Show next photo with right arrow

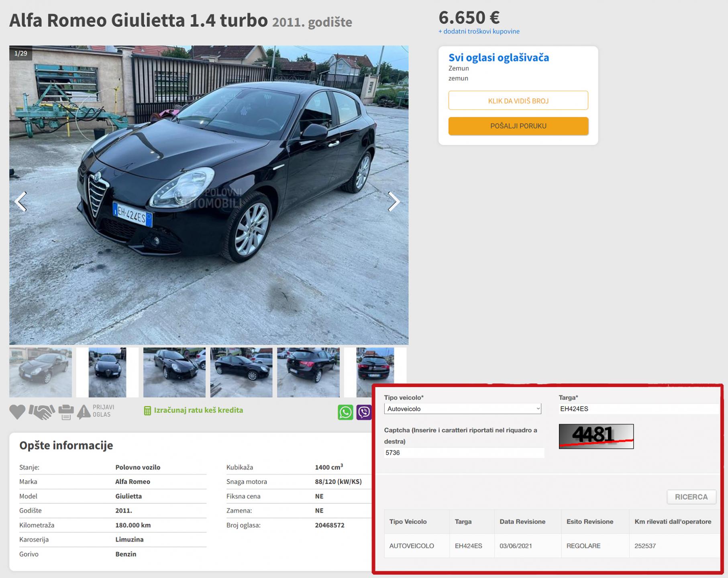(x=394, y=201)
